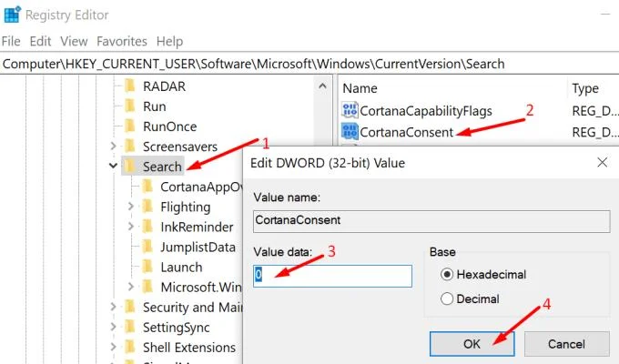
Task: Click the Flighting folder icon
Action: click(x=147, y=206)
